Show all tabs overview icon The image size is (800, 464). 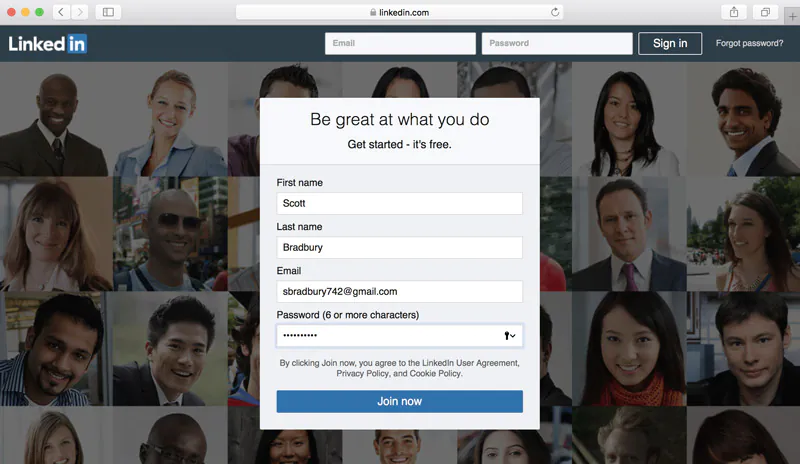pyautogui.click(x=765, y=12)
